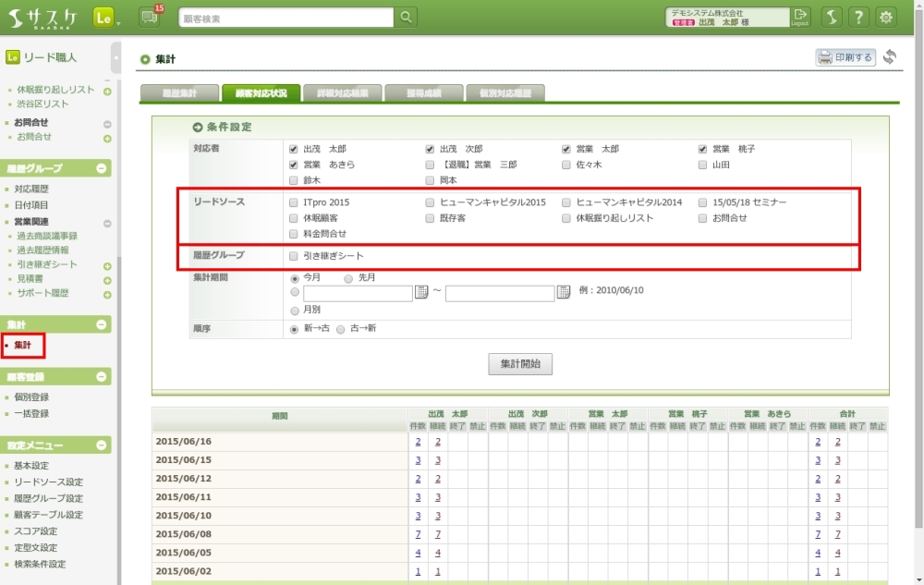Check the ITpro 2015 lead source
The width and height of the screenshot is (924, 585).
[294, 201]
